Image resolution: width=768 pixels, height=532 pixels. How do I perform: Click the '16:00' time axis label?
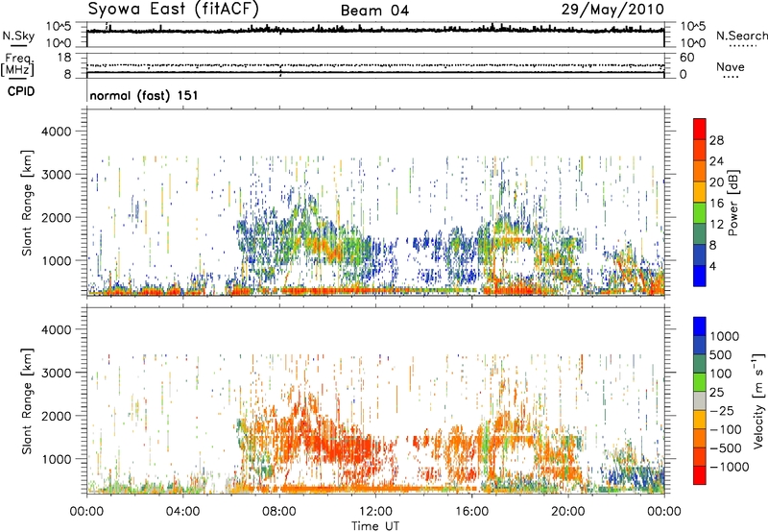click(471, 512)
